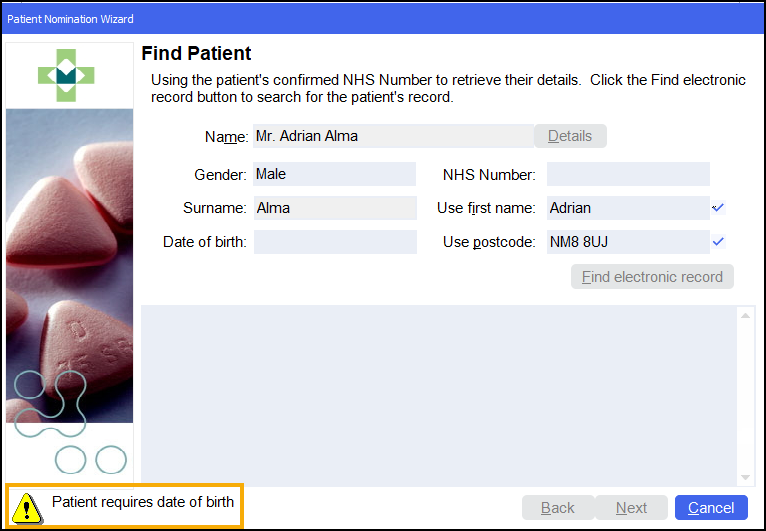This screenshot has width=766, height=531.
Task: Click the Details button
Action: pos(570,136)
